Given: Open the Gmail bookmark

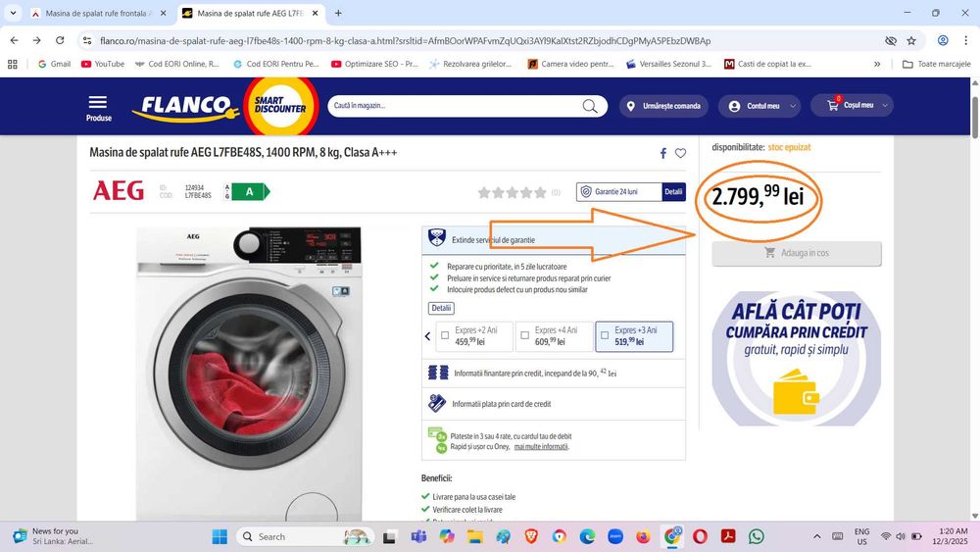Looking at the screenshot, I should coord(54,64).
